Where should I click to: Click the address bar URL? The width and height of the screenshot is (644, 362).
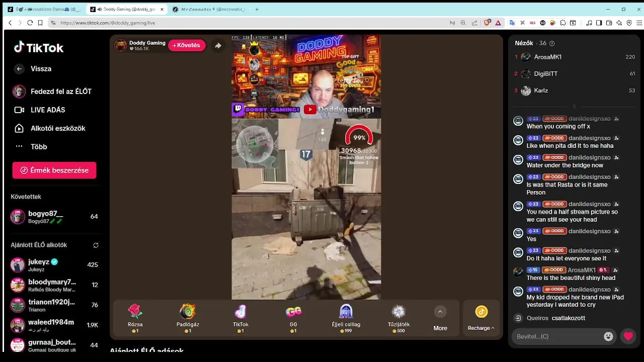108,23
